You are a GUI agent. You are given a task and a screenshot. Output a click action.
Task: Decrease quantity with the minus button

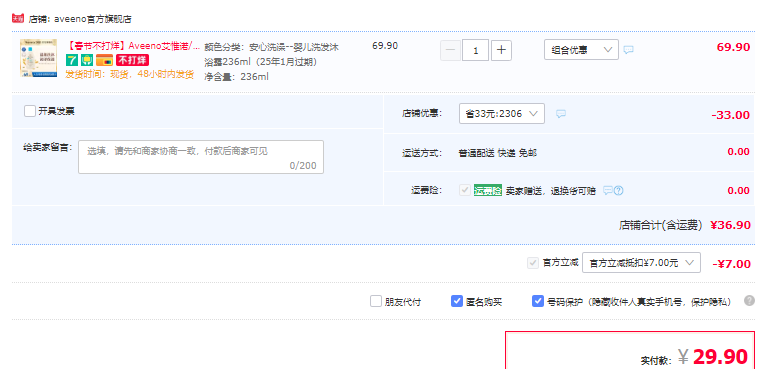click(450, 50)
